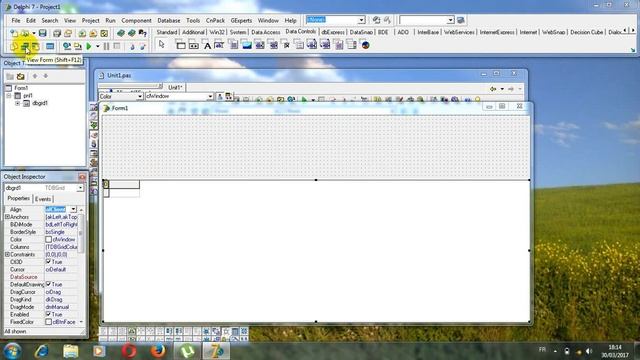Click the New Items toolbar icon
Screen dimensions: 640x360
point(13,33)
